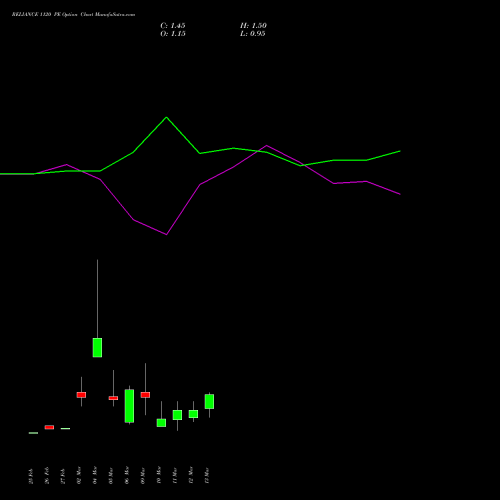Click the 05 Mar date label
The width and height of the screenshot is (500, 500).
(111, 476)
